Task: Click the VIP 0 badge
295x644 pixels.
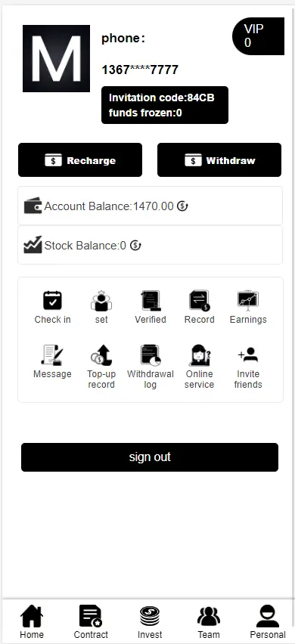Action: tap(259, 36)
